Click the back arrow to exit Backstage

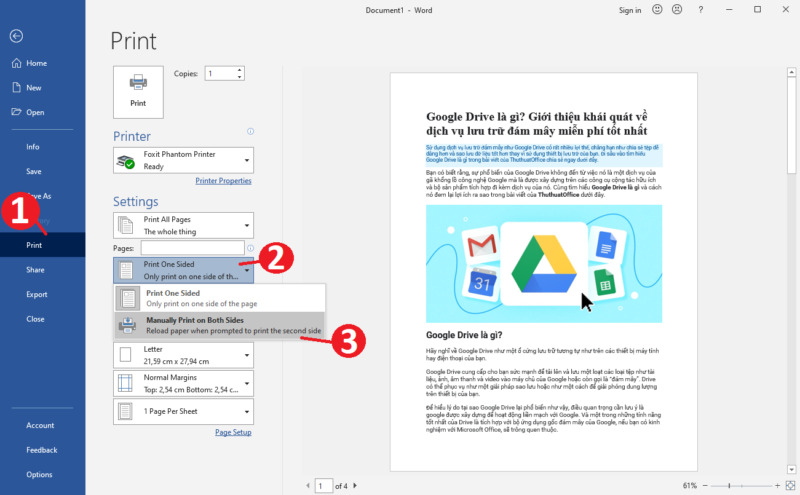tap(16, 36)
